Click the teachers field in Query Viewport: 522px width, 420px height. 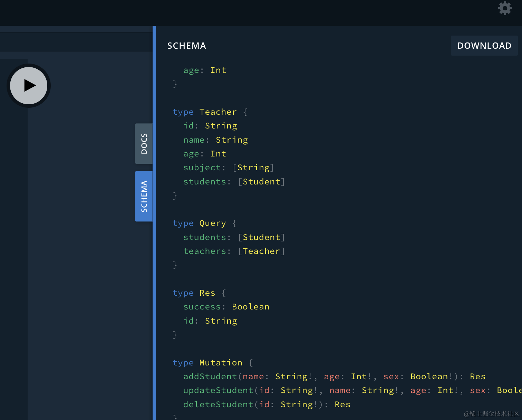coord(205,251)
